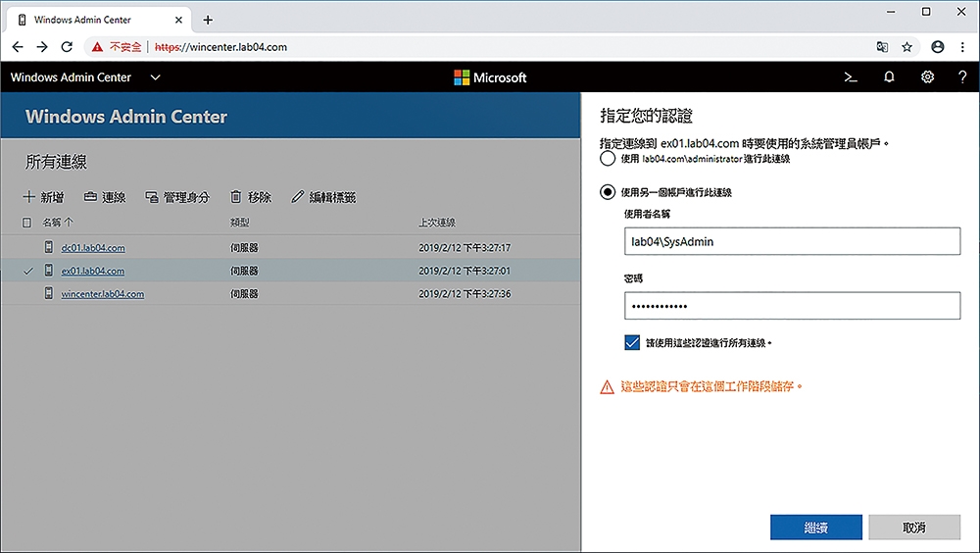
Task: Go back in the browser
Action: point(18,47)
